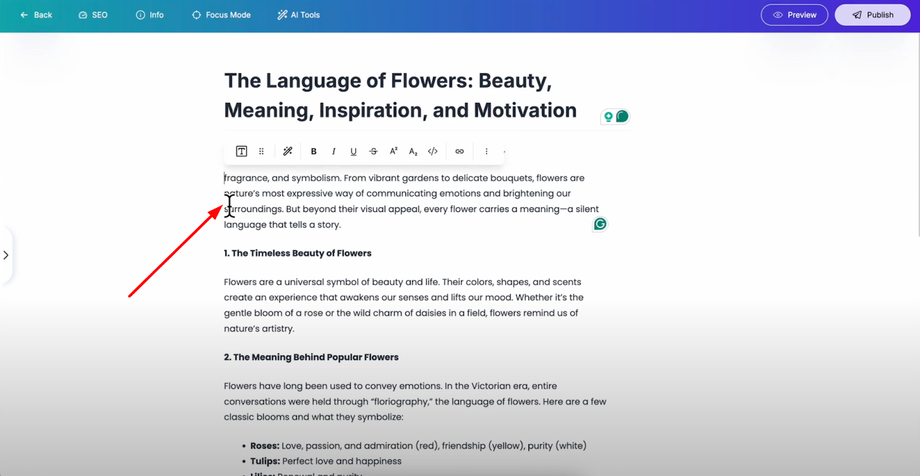Insert a link with the link icon

[460, 151]
